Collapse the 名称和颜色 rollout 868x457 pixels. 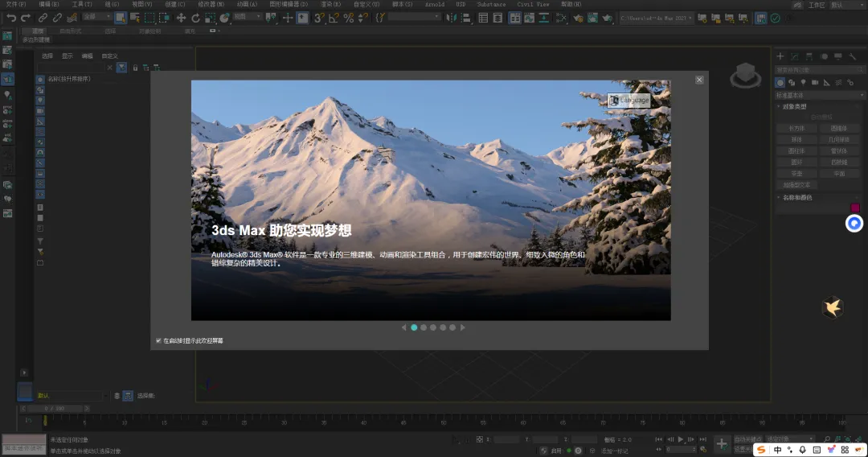point(796,197)
